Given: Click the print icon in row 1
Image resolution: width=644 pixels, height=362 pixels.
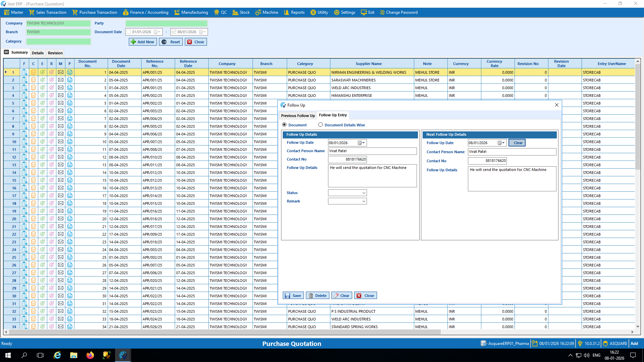Looking at the screenshot, I should pyautogui.click(x=69, y=72).
